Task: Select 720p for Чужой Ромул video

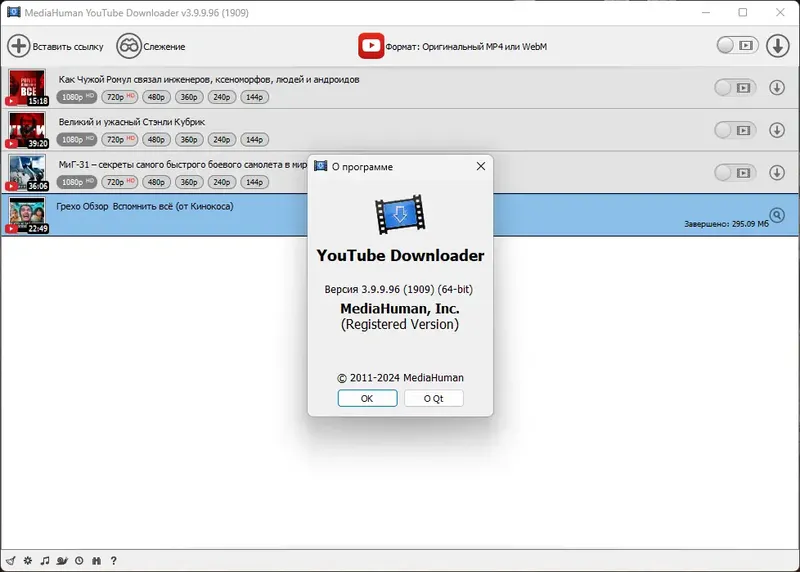Action: pyautogui.click(x=120, y=97)
